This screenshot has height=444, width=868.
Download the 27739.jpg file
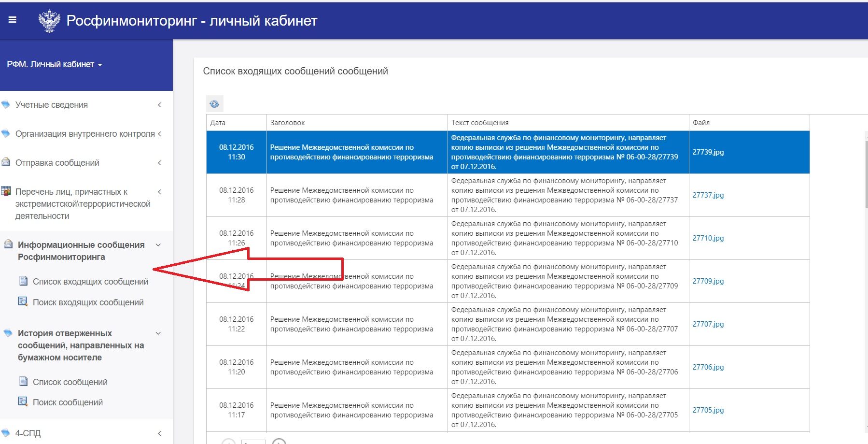[708, 152]
